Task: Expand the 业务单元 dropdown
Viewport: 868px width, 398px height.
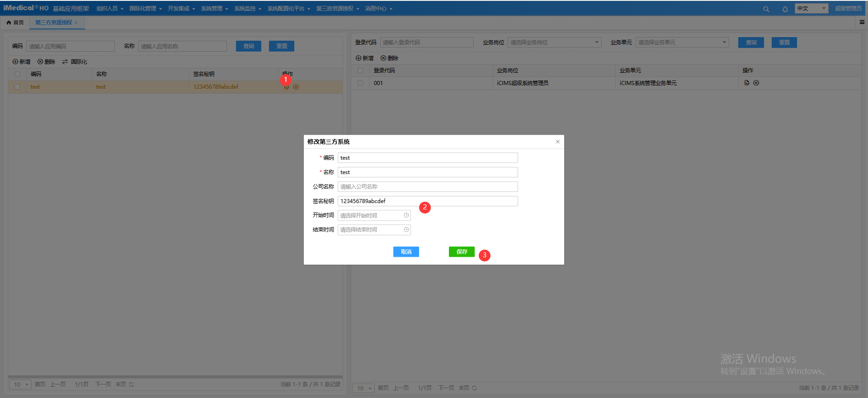Action: click(x=724, y=43)
